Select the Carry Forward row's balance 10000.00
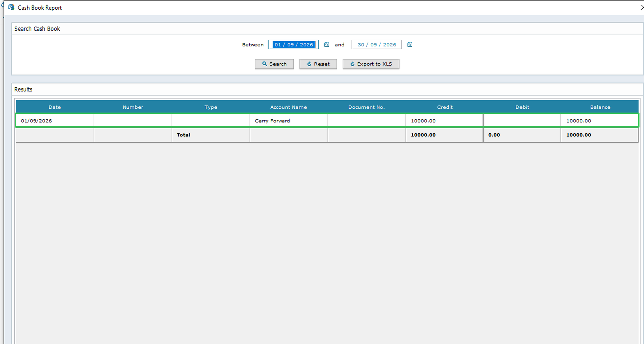 coord(600,121)
